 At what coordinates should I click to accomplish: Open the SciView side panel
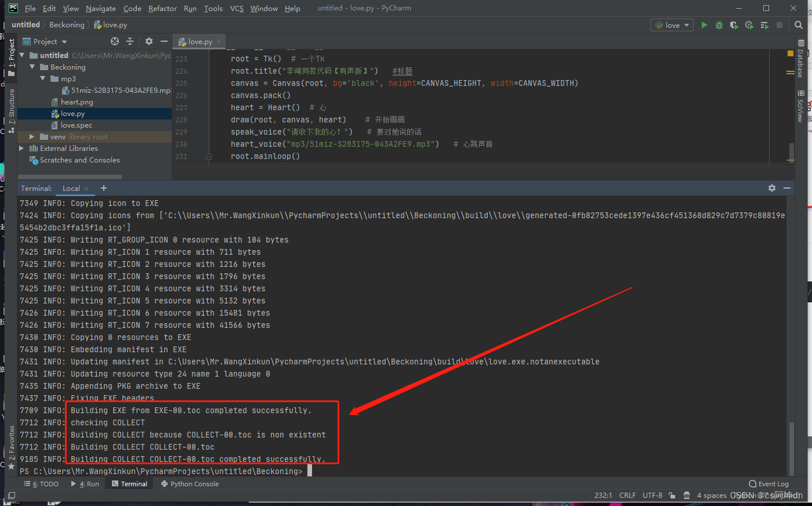pos(800,106)
